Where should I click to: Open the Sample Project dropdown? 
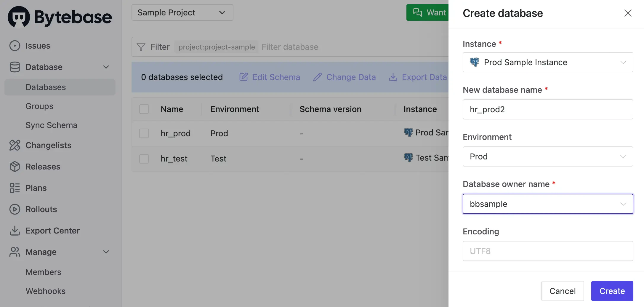(x=182, y=12)
